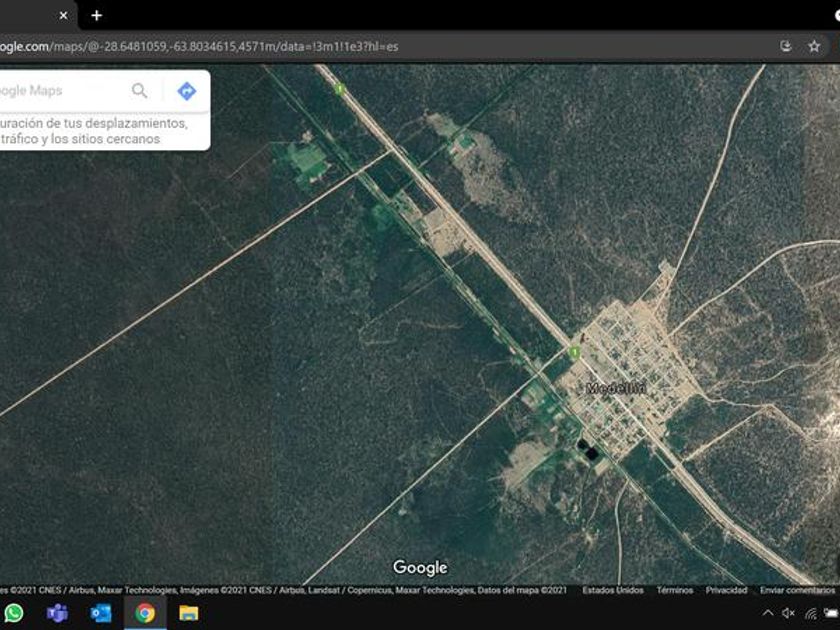Click the Google Maps search input field
The width and height of the screenshot is (840, 630).
point(60,91)
